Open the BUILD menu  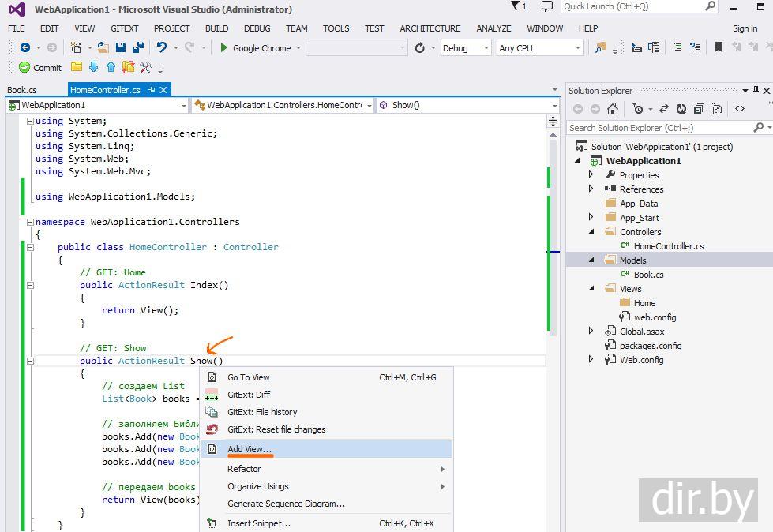coord(216,28)
